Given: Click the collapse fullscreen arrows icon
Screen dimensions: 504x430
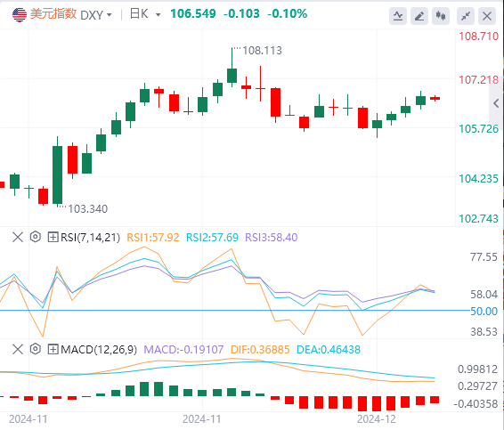Looking at the screenshot, I should pyautogui.click(x=466, y=16).
